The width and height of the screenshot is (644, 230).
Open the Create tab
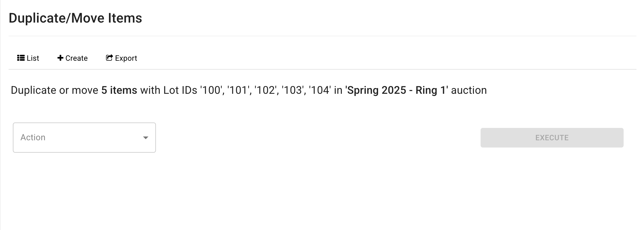coord(72,58)
